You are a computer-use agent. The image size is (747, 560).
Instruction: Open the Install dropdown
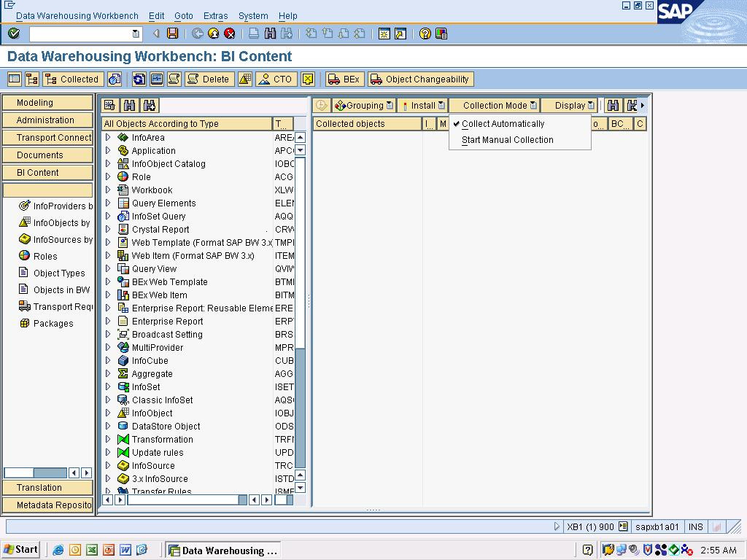(x=422, y=105)
